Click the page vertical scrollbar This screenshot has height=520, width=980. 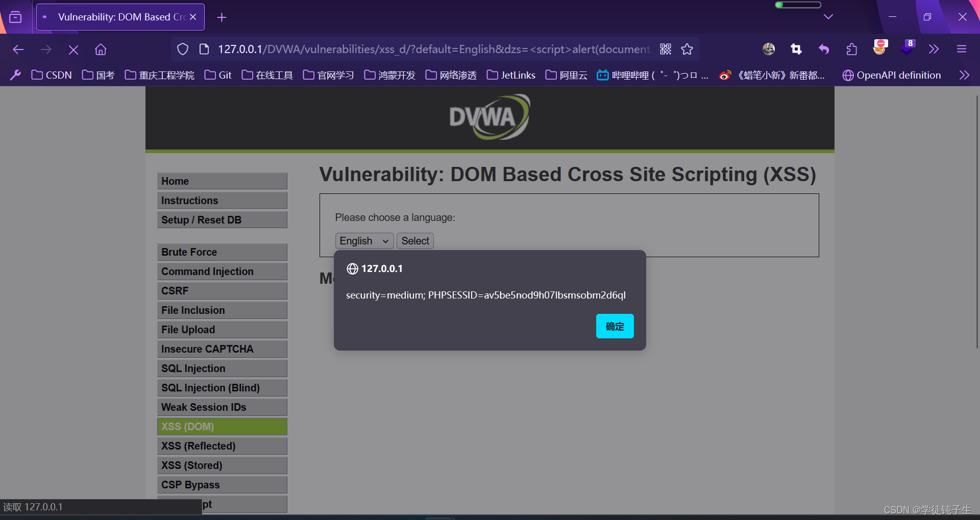tap(977, 222)
